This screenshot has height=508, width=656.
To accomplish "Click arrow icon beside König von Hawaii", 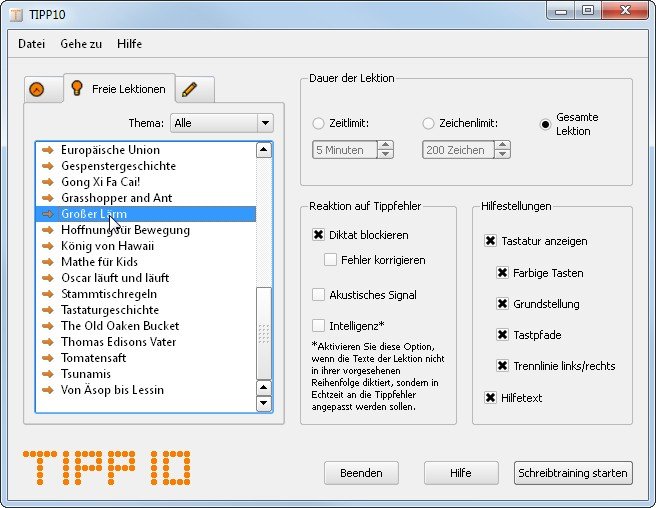I will pos(48,246).
